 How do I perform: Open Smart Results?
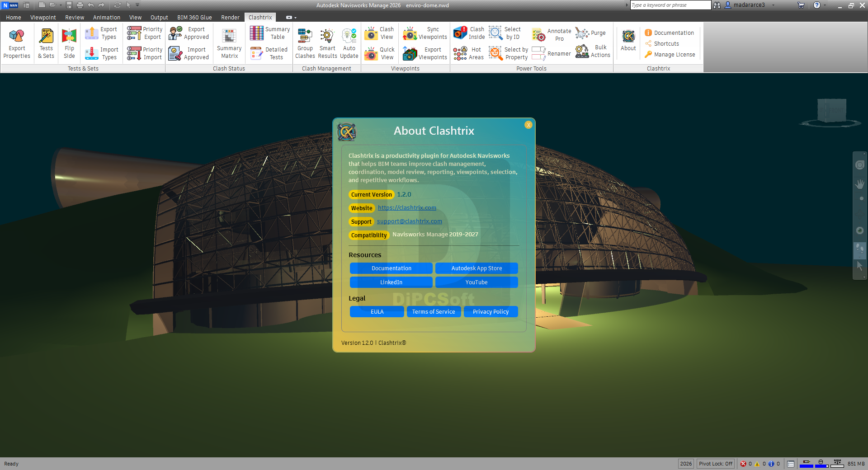[x=327, y=43]
